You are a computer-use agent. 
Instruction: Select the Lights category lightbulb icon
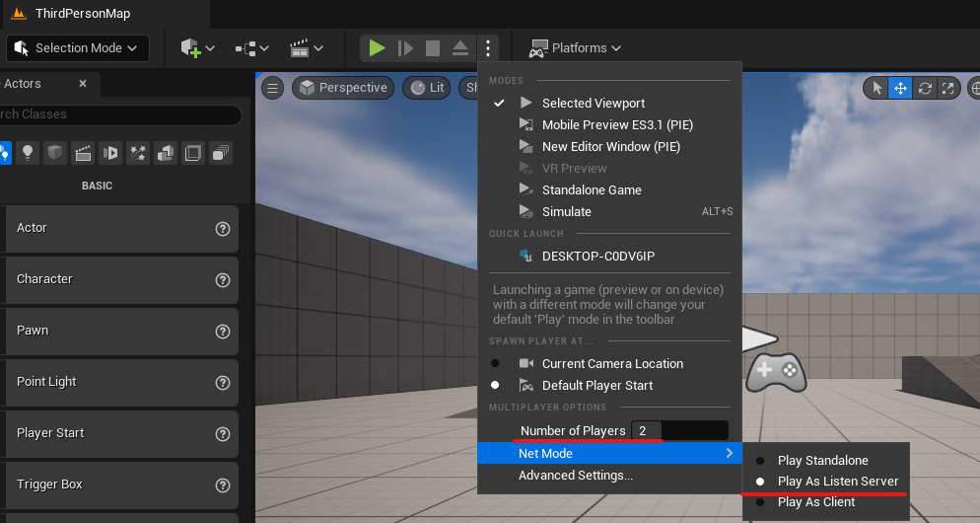pyautogui.click(x=28, y=153)
